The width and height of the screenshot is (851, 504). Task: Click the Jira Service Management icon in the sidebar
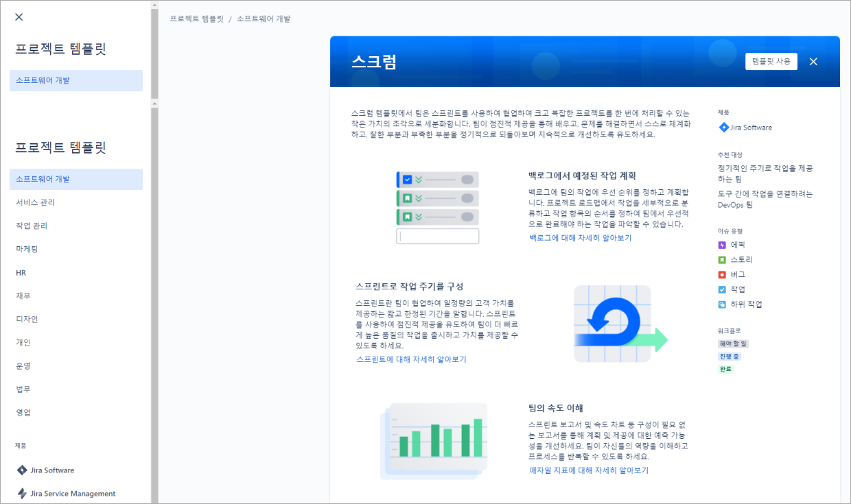coord(22,494)
